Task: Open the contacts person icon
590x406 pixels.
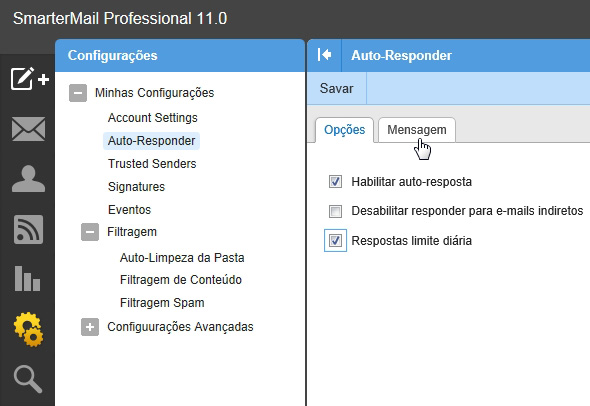Action: click(x=28, y=179)
